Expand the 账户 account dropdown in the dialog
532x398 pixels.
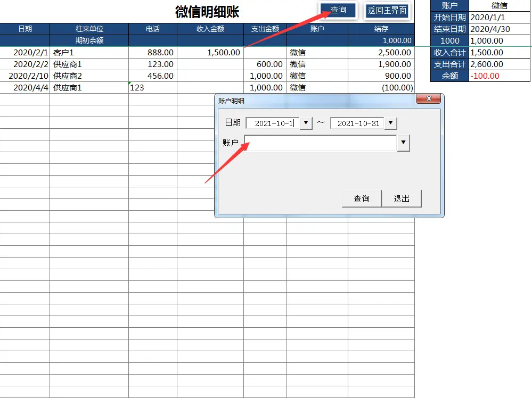404,143
